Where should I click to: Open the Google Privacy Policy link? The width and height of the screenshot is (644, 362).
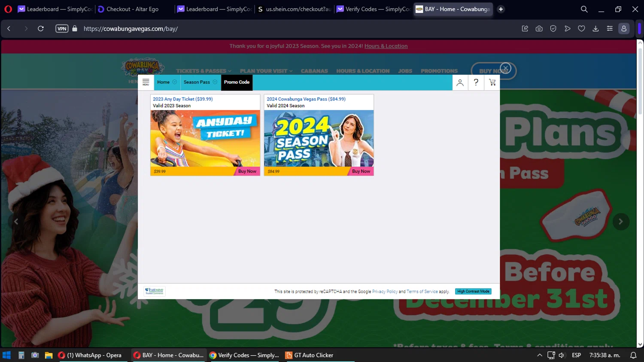coord(385,292)
